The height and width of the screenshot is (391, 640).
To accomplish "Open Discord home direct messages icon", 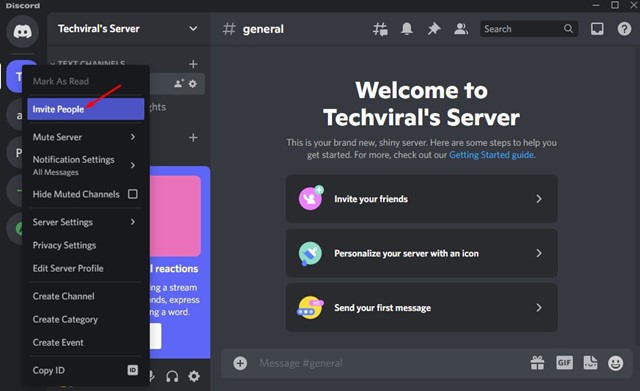I will pos(22,31).
